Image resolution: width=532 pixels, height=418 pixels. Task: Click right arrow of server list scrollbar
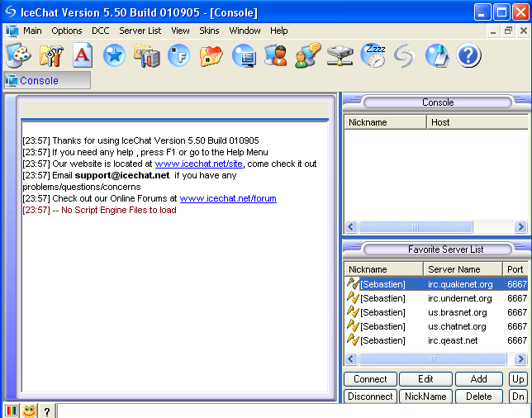pyautogui.click(x=520, y=359)
